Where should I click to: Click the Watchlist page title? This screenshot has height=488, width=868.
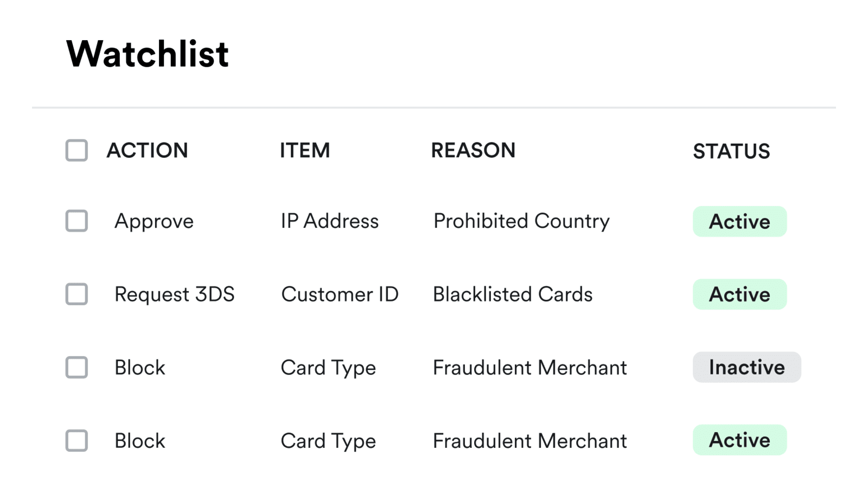tap(148, 54)
